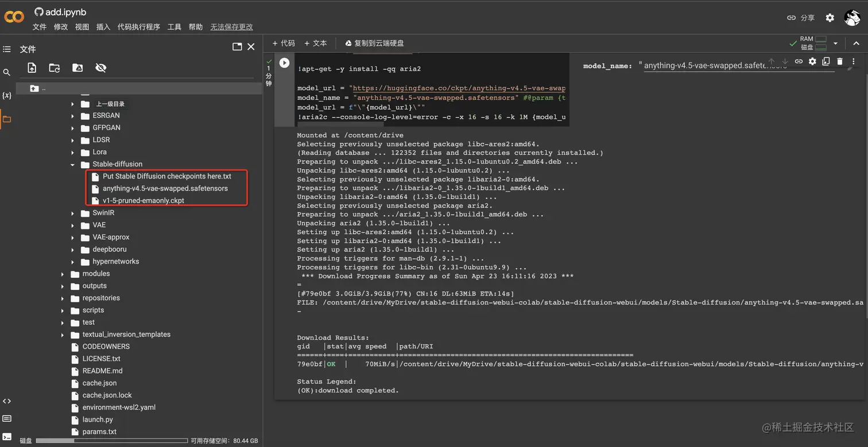The width and height of the screenshot is (868, 447).
Task: Select v1-5-pruned-emaonly.ckpt file
Action: (x=144, y=201)
